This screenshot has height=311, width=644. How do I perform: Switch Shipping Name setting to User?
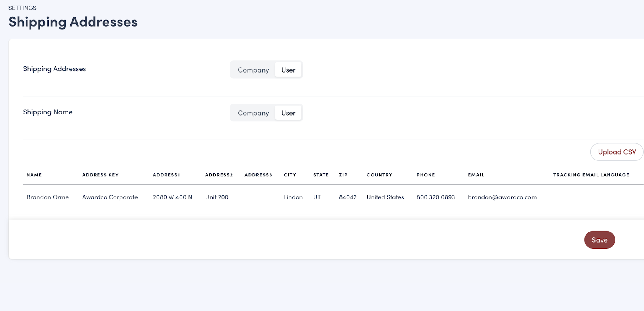tap(288, 113)
